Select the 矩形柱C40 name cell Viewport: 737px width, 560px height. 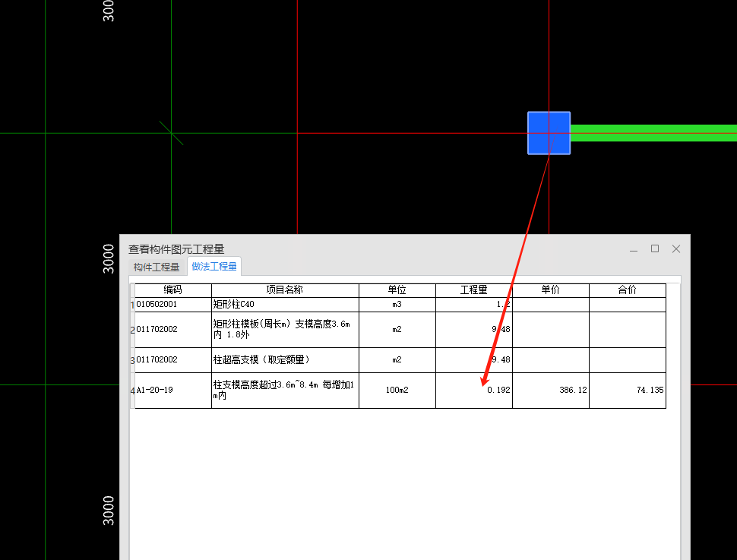(x=285, y=304)
